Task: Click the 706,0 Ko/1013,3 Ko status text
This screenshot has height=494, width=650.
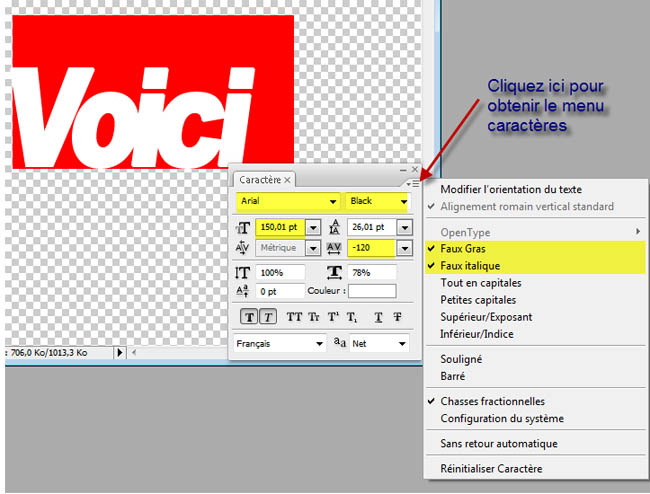Action: coord(49,353)
